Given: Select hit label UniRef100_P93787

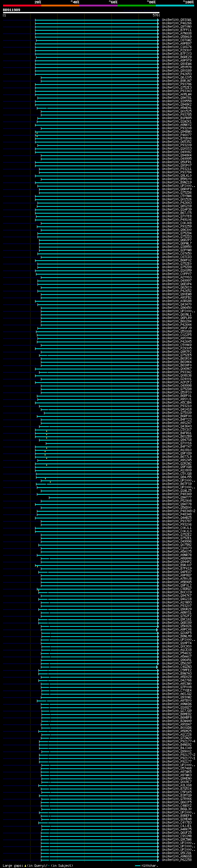Looking at the screenshot, I should coord(177,521).
